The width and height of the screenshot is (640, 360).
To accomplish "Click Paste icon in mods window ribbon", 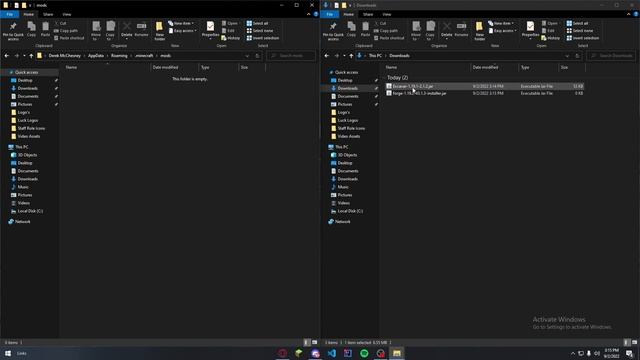I will click(x=45, y=29).
